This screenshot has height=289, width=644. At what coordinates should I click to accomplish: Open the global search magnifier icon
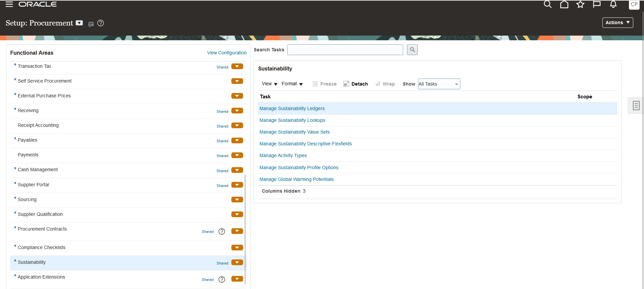[548, 4]
